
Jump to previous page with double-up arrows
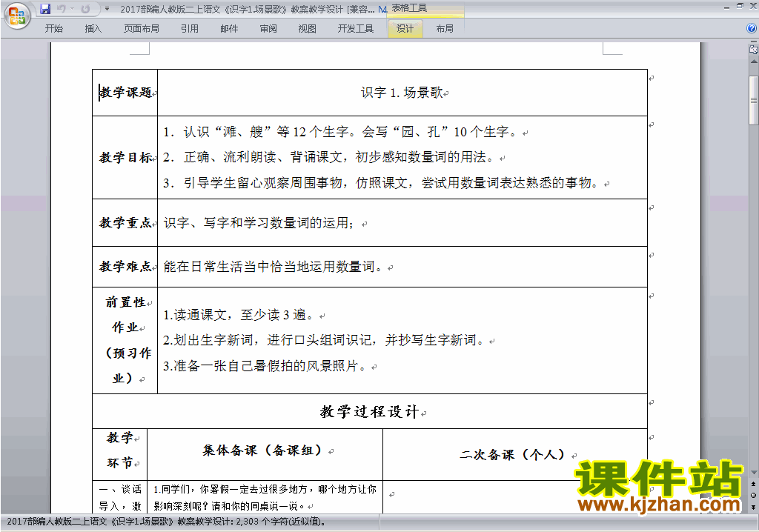click(754, 484)
